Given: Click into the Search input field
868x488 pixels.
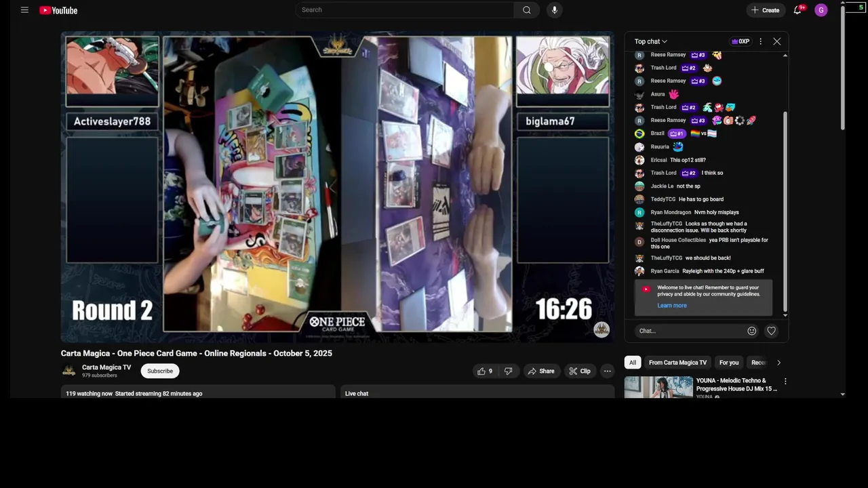Looking at the screenshot, I should pos(404,10).
